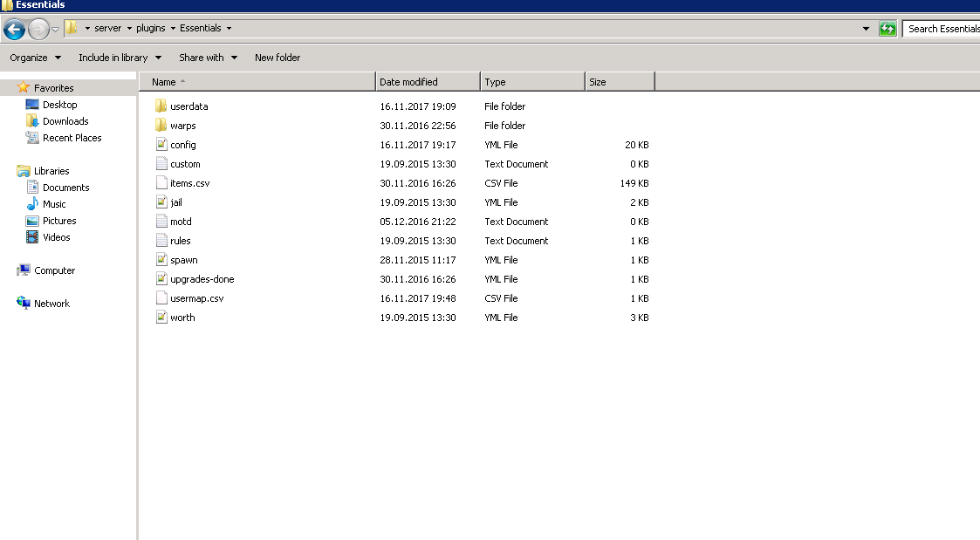
Task: Click the usermap.csv file name
Action: (x=196, y=298)
